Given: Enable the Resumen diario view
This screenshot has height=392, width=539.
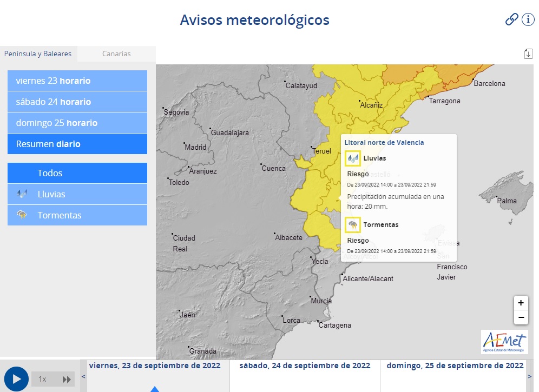Looking at the screenshot, I should point(77,144).
